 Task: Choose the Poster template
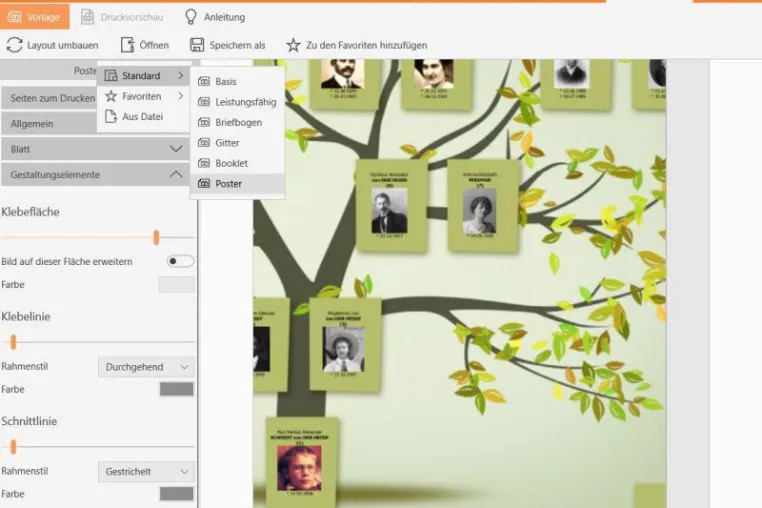click(237, 184)
